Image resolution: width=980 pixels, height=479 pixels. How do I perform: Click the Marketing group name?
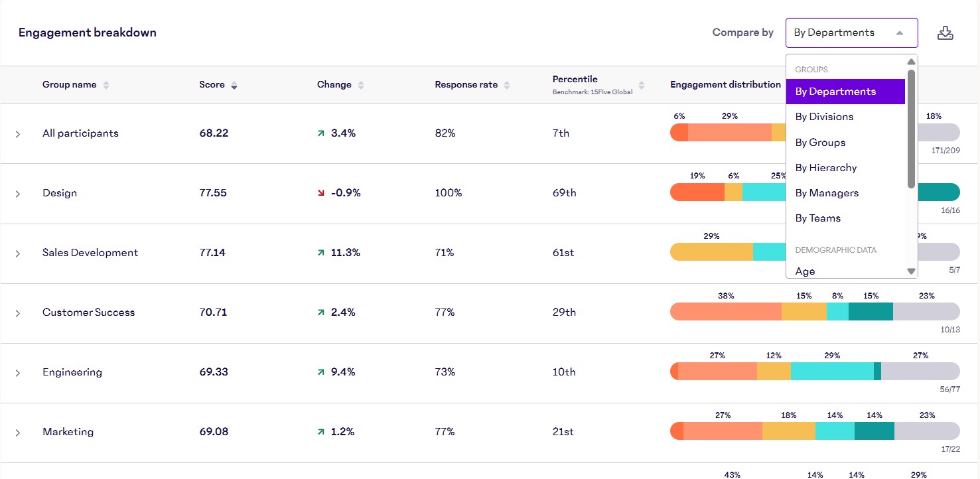(x=68, y=432)
